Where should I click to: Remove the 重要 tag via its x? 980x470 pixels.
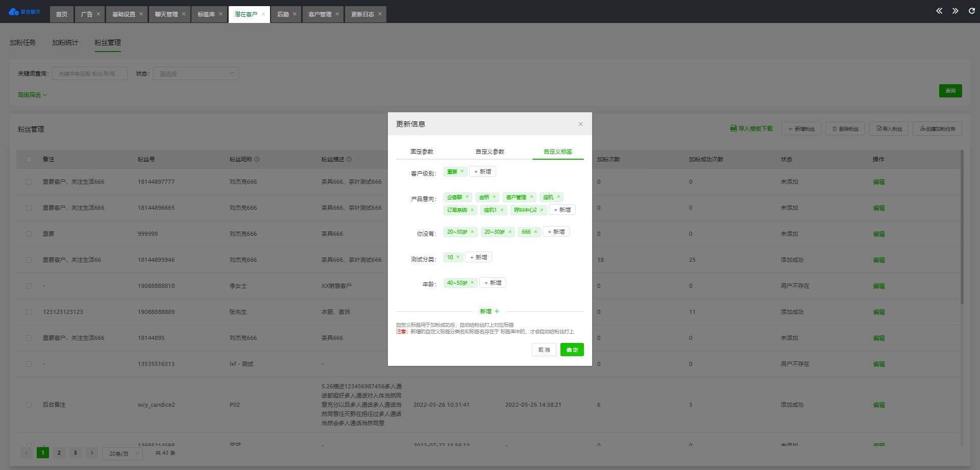point(462,171)
